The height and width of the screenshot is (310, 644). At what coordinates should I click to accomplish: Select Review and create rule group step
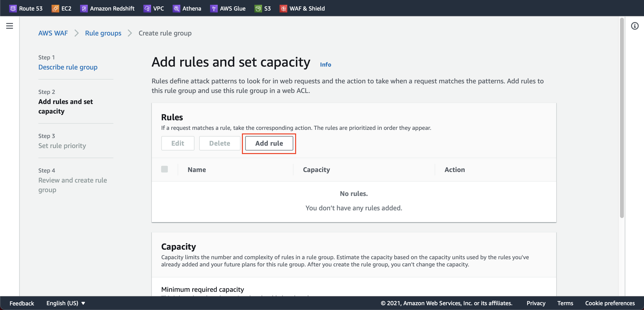point(72,185)
